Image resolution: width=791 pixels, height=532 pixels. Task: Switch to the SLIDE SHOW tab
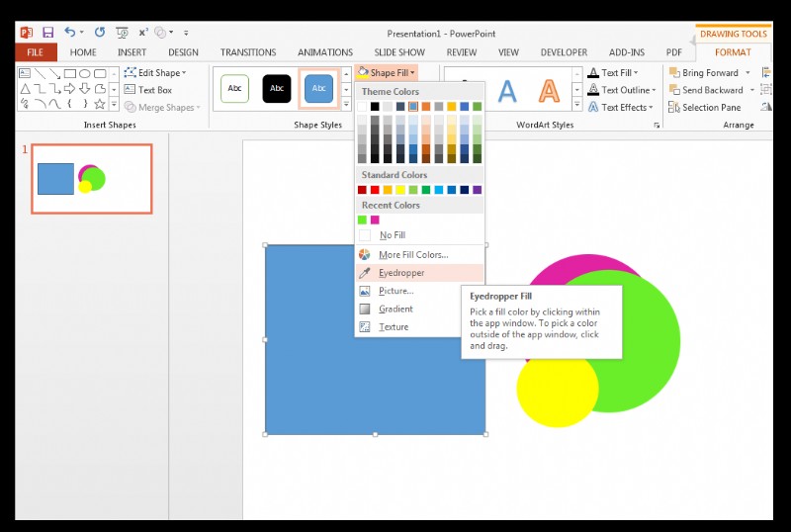pos(399,52)
